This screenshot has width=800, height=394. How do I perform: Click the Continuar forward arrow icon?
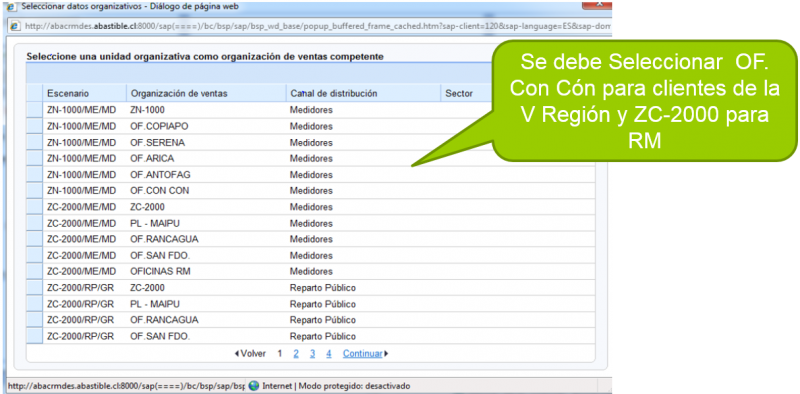(x=386, y=354)
